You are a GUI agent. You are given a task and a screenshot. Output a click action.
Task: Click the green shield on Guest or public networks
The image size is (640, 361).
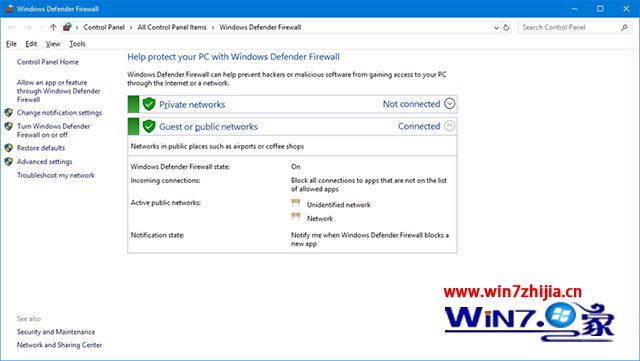tap(149, 126)
